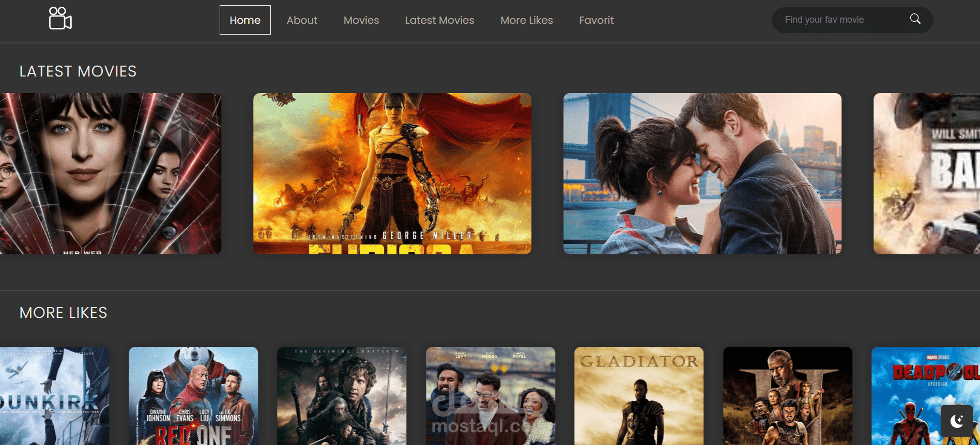The image size is (980, 445).
Task: Click the movie camera logo icon
Action: click(60, 19)
